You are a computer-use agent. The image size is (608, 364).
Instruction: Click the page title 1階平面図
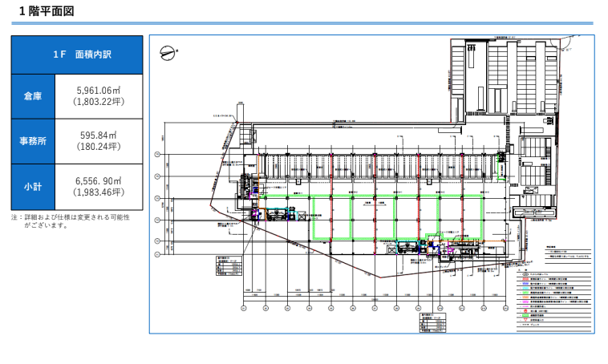coord(47,11)
